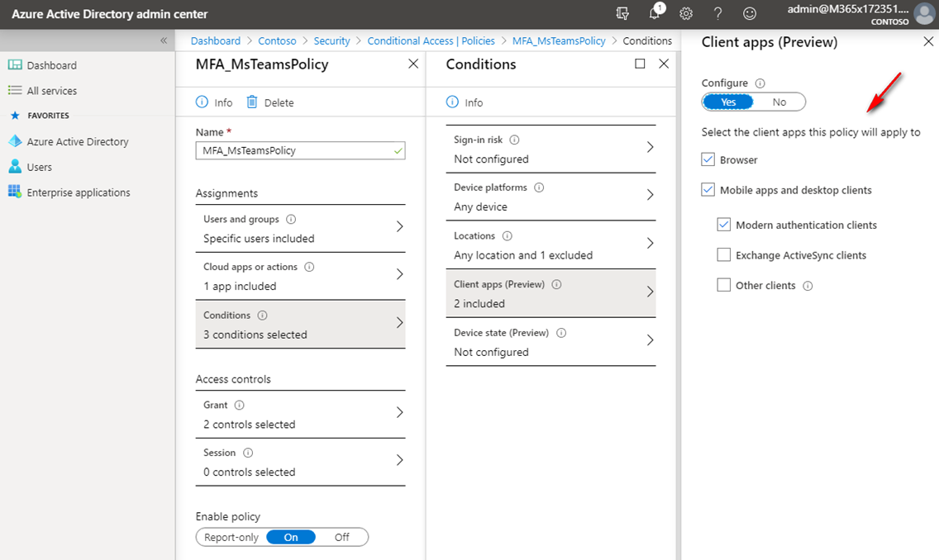The width and height of the screenshot is (939, 560).
Task: Set Configure toggle to No
Action: (x=779, y=102)
